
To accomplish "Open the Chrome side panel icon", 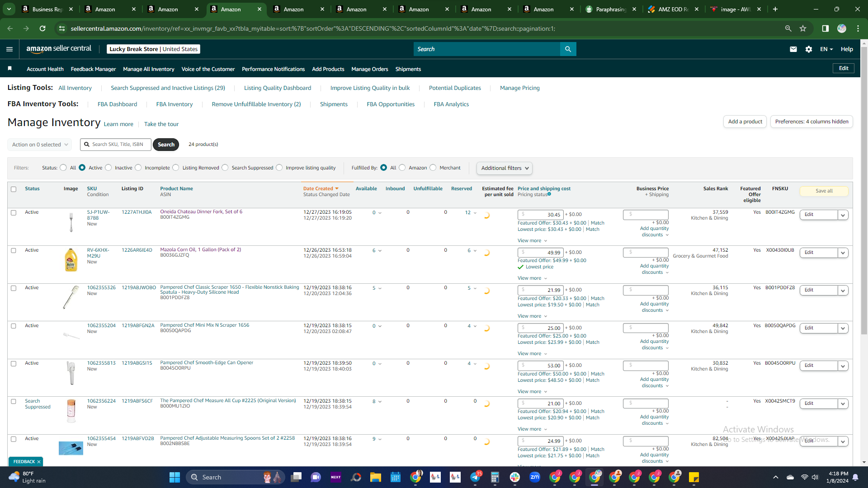I will click(826, 28).
